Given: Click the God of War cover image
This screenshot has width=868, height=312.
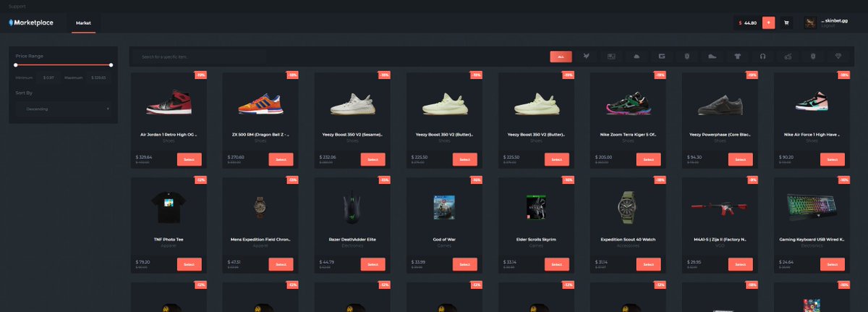Looking at the screenshot, I should tap(444, 208).
